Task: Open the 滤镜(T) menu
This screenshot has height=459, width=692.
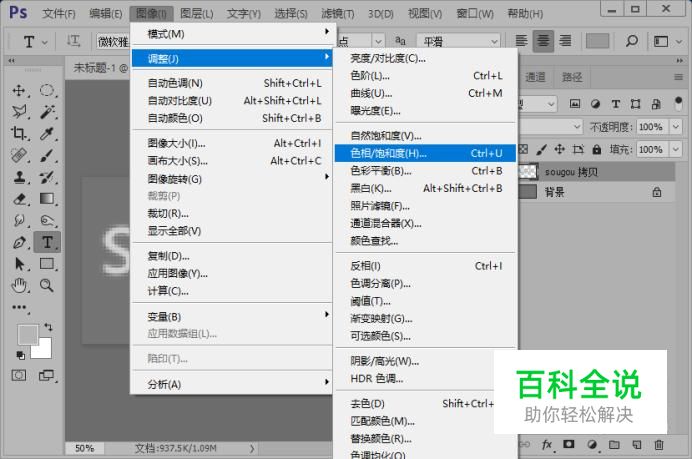Action: point(338,14)
